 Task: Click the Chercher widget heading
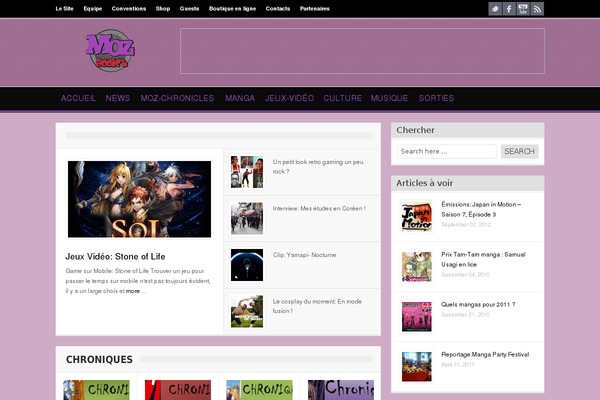click(415, 130)
